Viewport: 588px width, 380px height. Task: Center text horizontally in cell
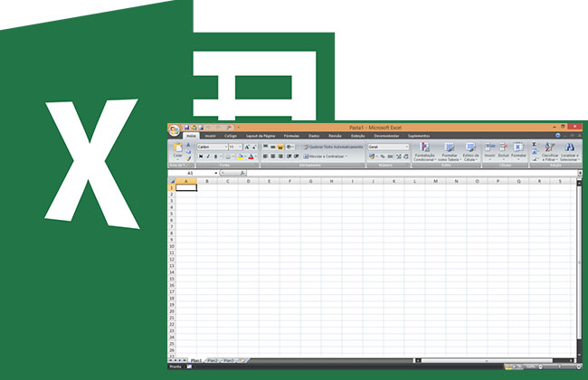273,156
